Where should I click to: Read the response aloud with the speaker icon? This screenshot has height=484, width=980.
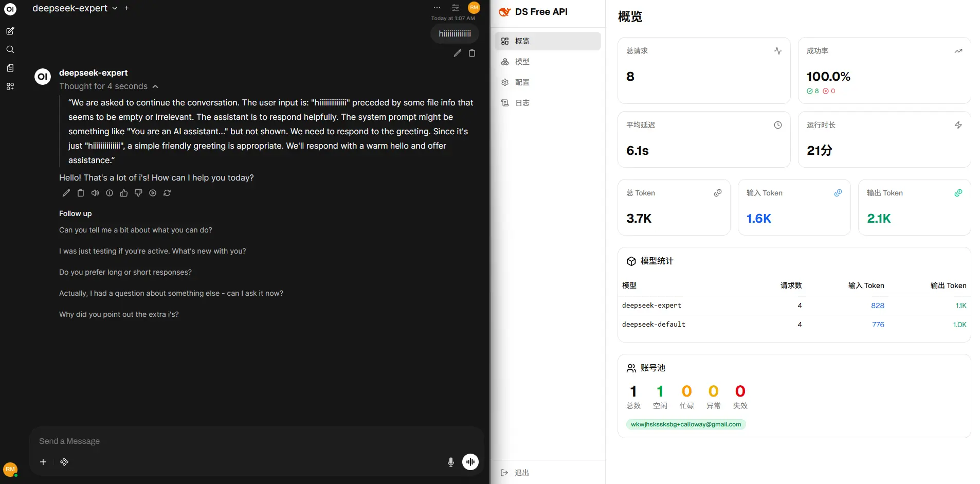95,193
